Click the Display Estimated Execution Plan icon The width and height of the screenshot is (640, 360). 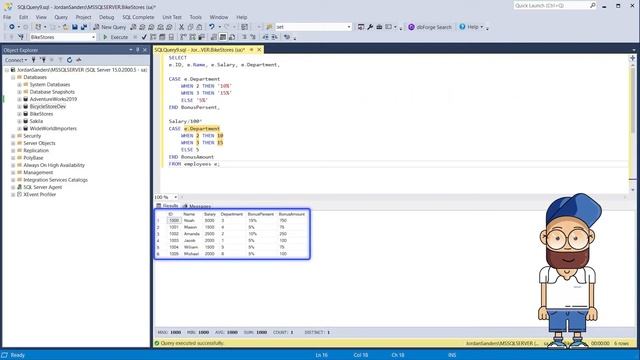click(x=153, y=37)
